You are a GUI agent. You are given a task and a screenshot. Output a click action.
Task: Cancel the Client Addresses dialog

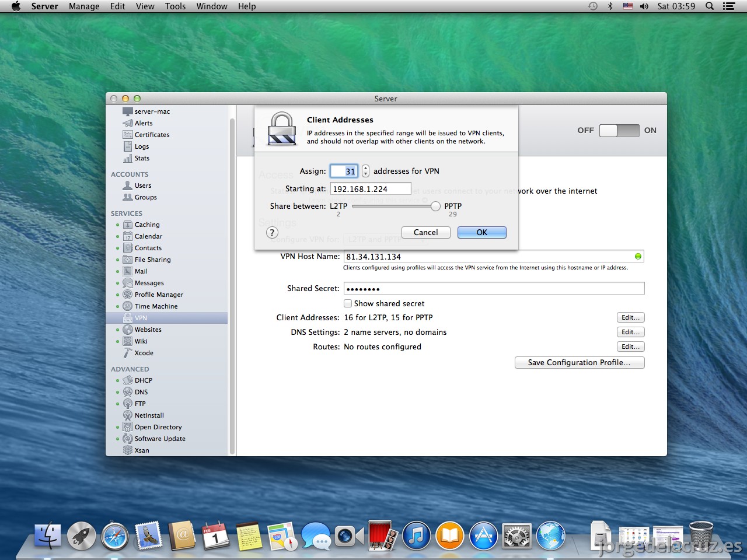425,232
